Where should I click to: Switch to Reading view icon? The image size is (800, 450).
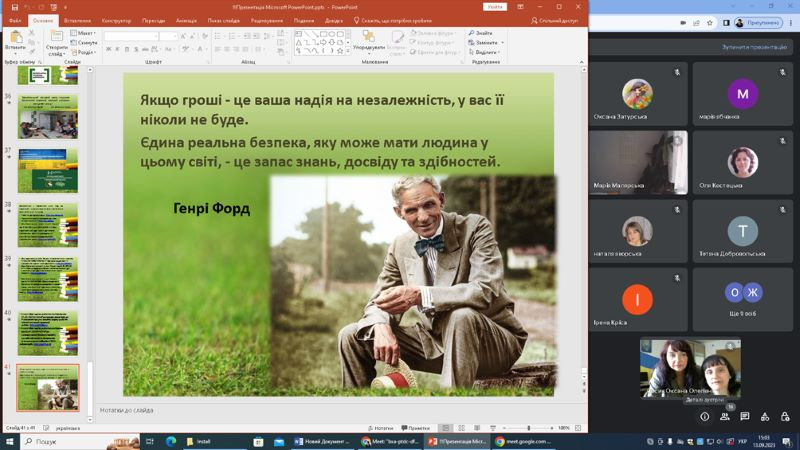pyautogui.click(x=477, y=428)
